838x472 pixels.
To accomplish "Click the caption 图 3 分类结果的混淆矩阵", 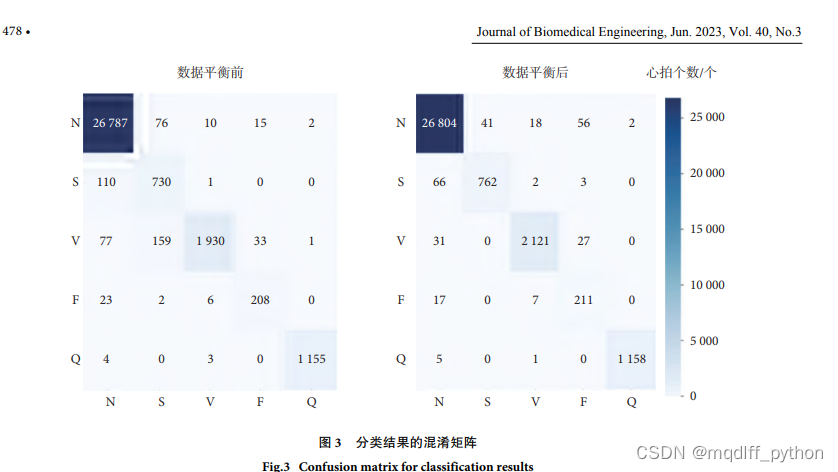I will [397, 443].
